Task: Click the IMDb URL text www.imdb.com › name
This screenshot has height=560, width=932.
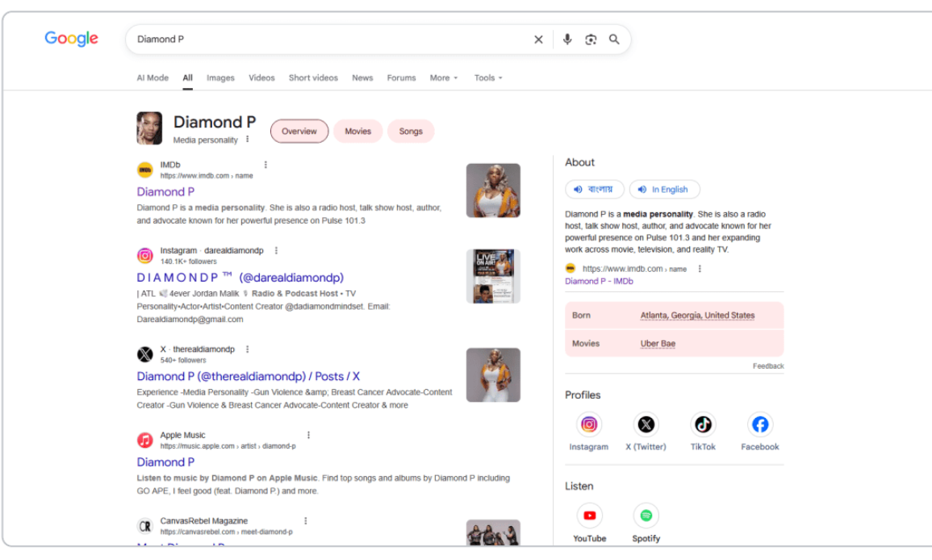Action: pos(207,176)
